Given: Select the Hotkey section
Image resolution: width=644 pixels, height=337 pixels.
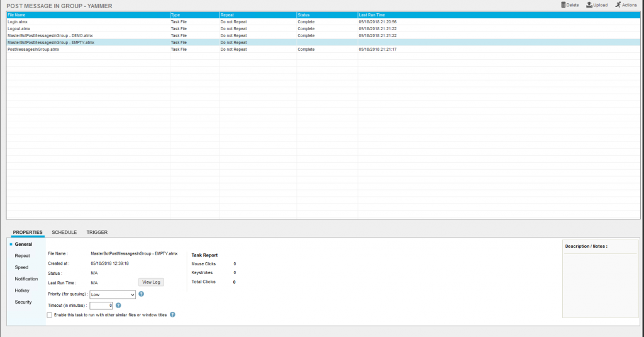Looking at the screenshot, I should (22, 290).
